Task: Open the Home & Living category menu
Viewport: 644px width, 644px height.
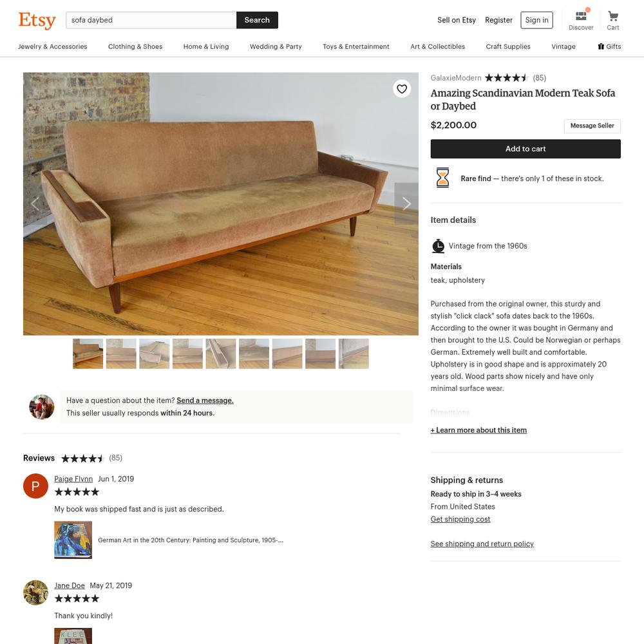Action: click(x=206, y=46)
